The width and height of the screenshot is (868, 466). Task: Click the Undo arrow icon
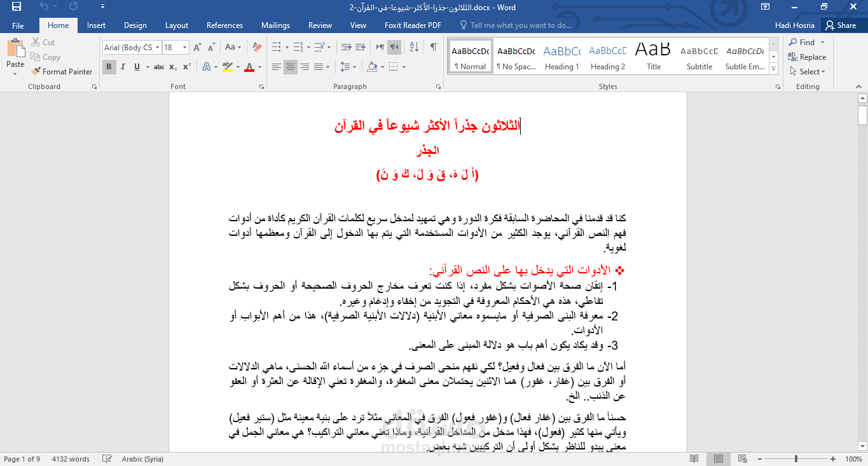43,7
